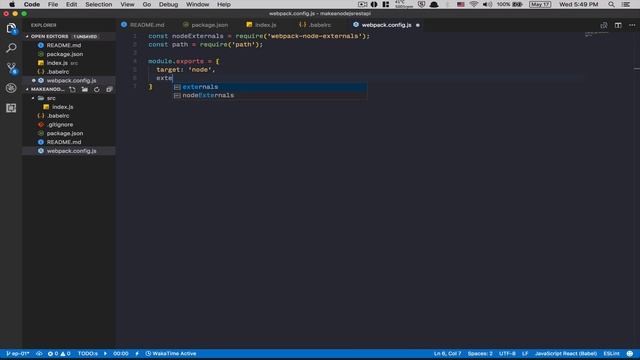Open macOS Notification Center icon
Viewport: 640px width, 360px height.
[626, 4]
